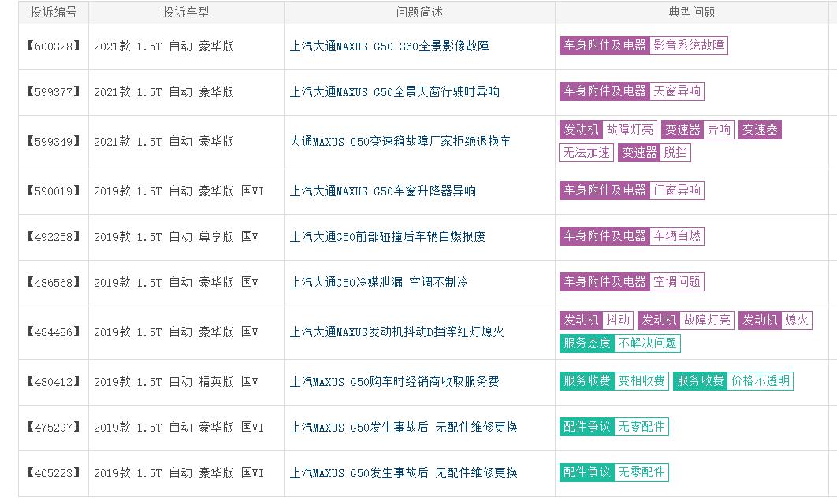
Task: Click the 发动机 熄火 tag
Action: (x=775, y=320)
